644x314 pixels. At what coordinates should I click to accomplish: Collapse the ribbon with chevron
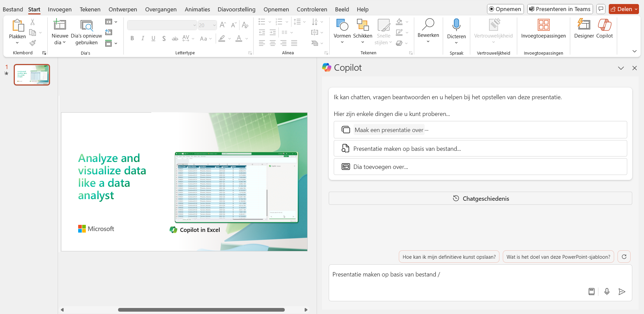point(635,51)
